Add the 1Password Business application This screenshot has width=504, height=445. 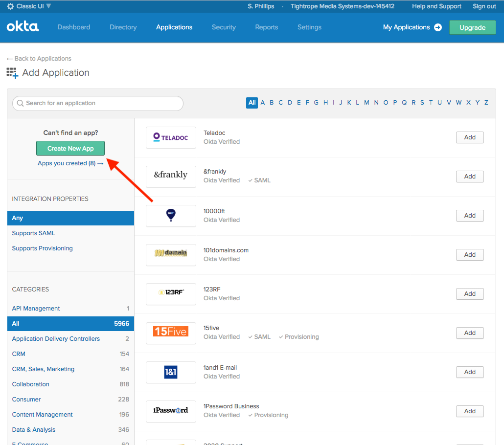470,411
